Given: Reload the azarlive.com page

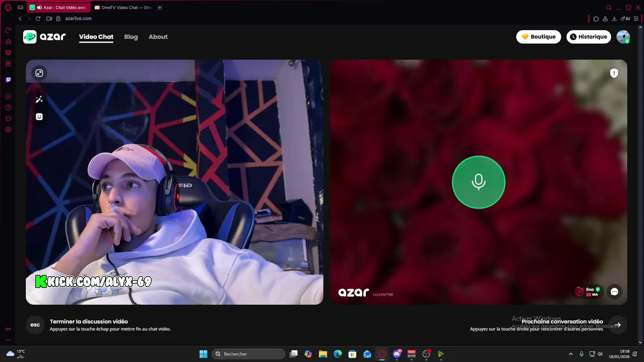Looking at the screenshot, I should click(38, 19).
